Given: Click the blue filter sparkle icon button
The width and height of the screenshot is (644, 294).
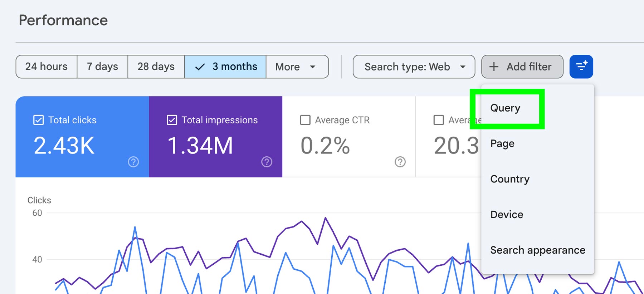Looking at the screenshot, I should [x=581, y=67].
